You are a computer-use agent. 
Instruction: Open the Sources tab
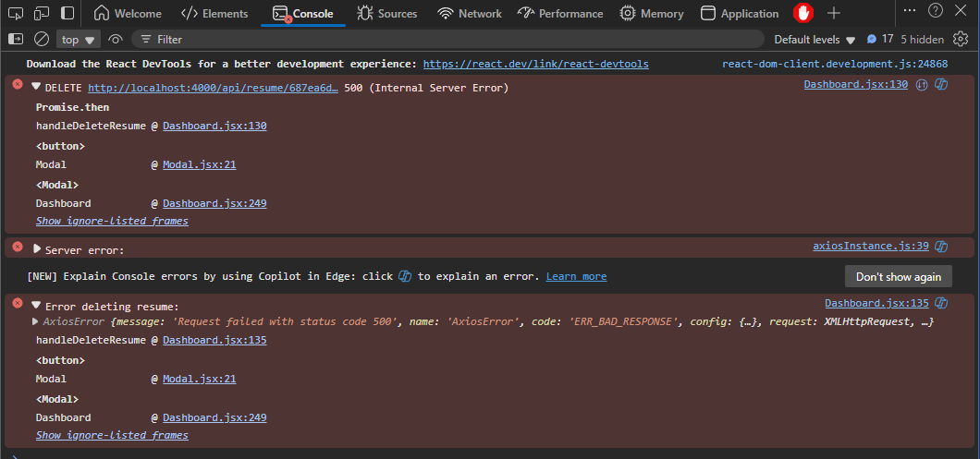[386, 13]
